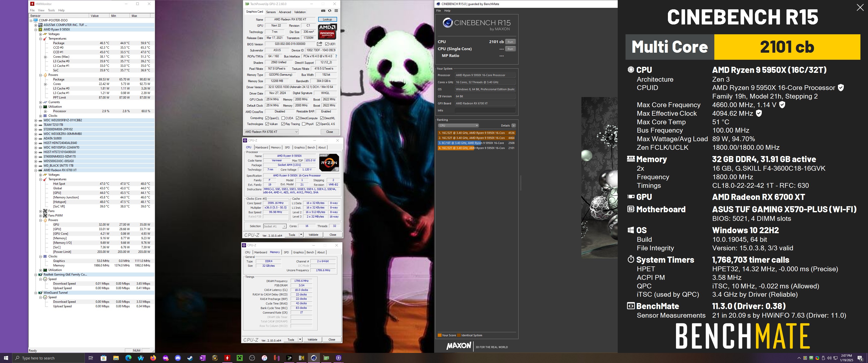Open World of Warcraft icon on taskbar
868x363 pixels.
pos(215,358)
